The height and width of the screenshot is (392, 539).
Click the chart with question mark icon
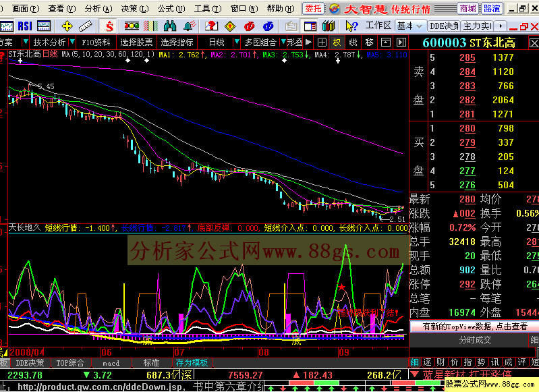coord(211,26)
